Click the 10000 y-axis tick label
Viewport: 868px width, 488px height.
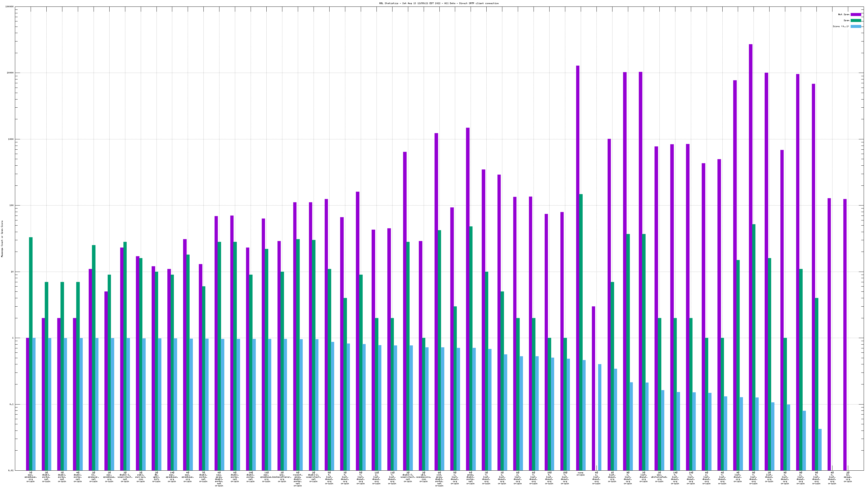(10, 73)
